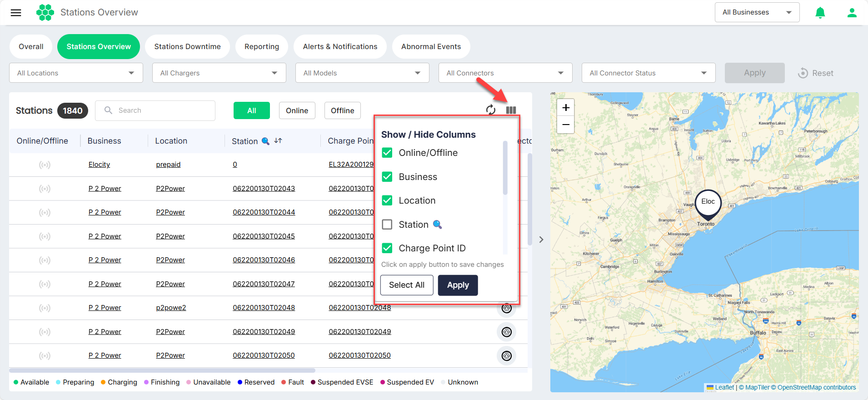Click the Station column search magnifier
868x400 pixels.
[265, 141]
